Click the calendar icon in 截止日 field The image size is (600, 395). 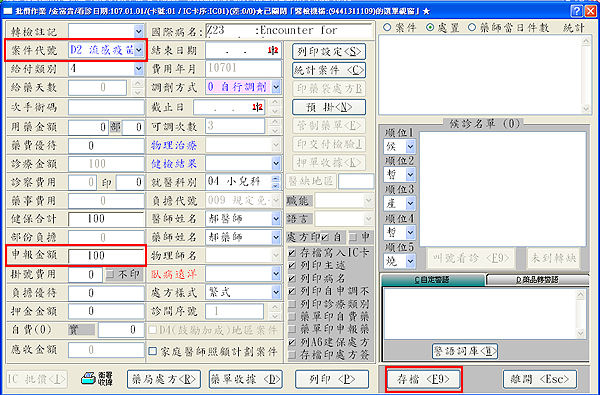(x=258, y=107)
